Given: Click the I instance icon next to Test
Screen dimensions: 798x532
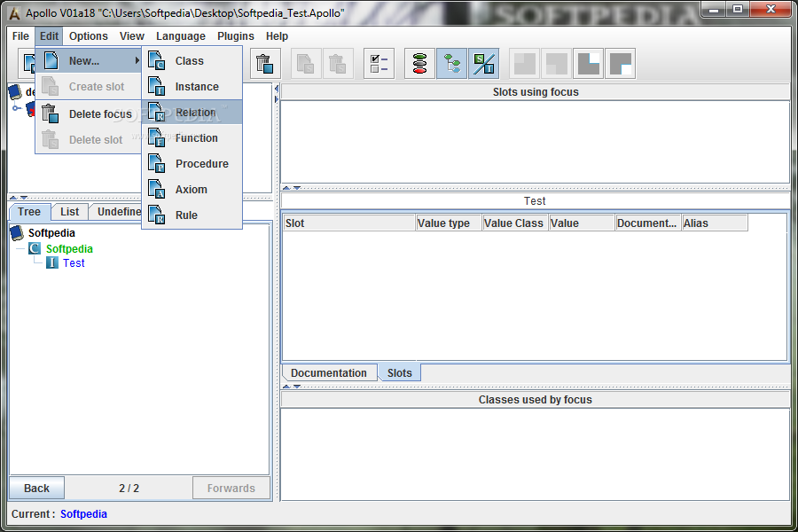Looking at the screenshot, I should point(52,262).
